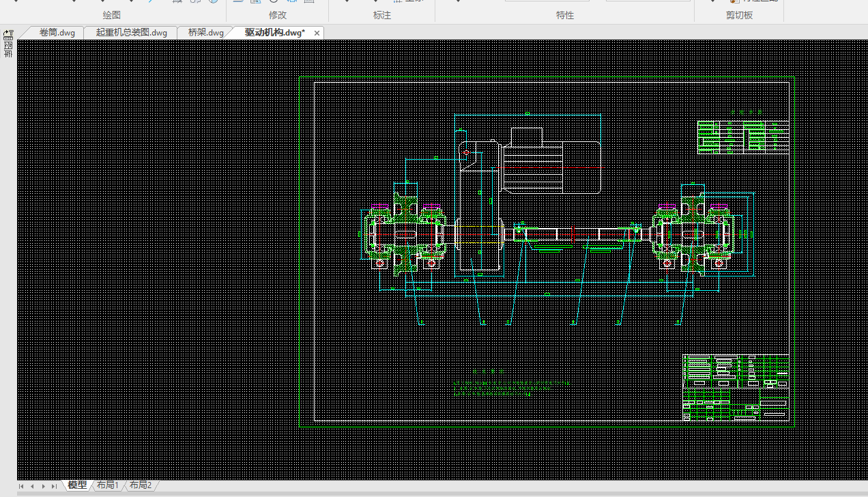Screen dimensions: 868x497
Task: Activate the 模型 model space tab
Action: point(77,485)
